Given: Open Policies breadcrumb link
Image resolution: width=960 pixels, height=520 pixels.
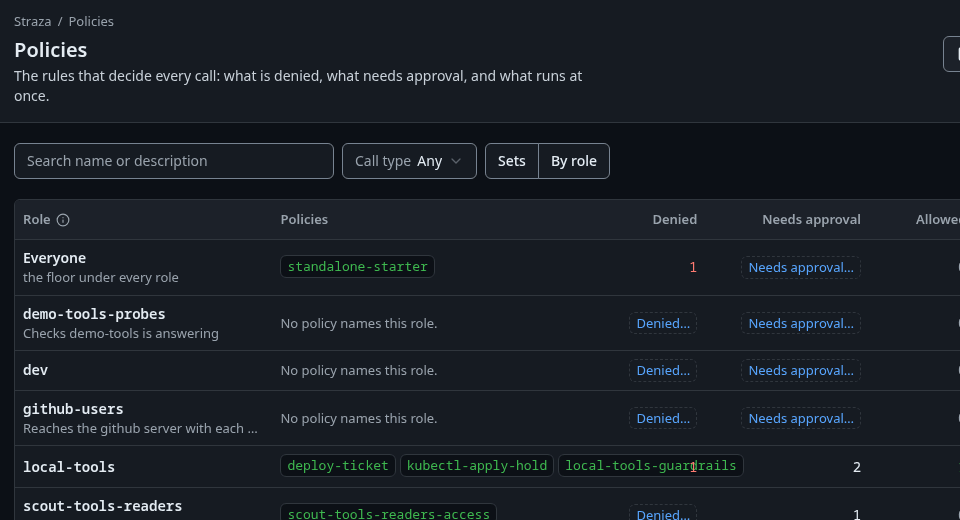Looking at the screenshot, I should tap(91, 21).
